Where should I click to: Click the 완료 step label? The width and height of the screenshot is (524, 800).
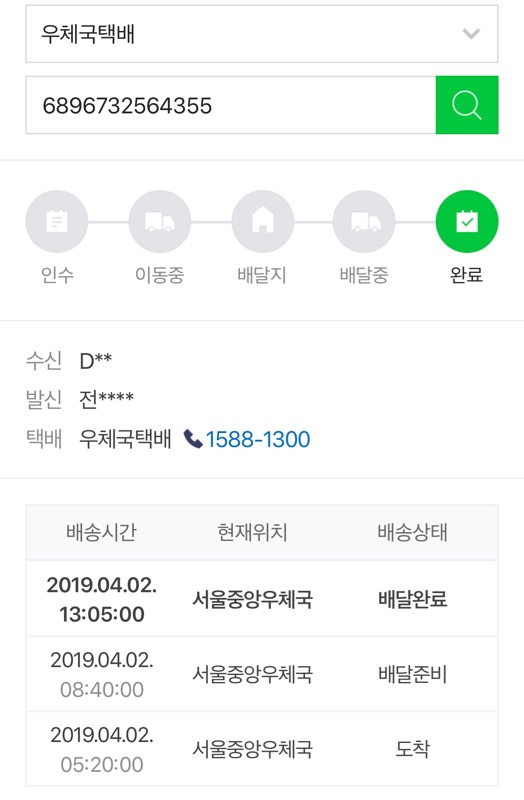pos(466,275)
